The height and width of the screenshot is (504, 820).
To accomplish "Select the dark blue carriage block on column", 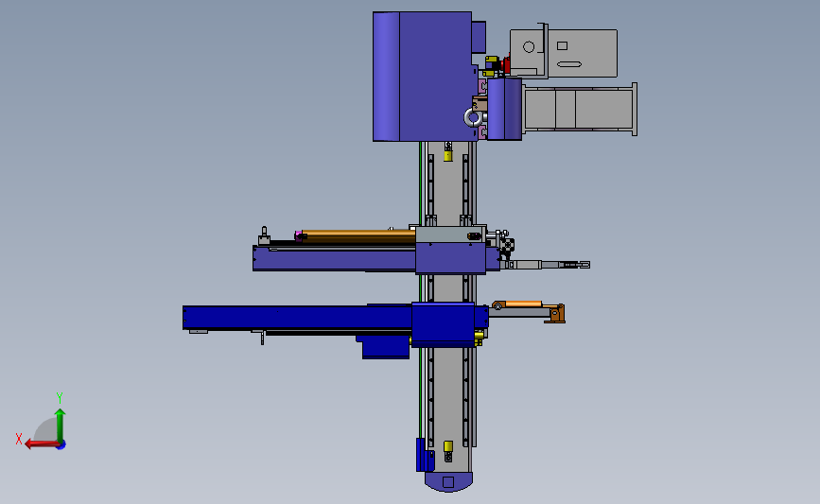I will tap(443, 324).
